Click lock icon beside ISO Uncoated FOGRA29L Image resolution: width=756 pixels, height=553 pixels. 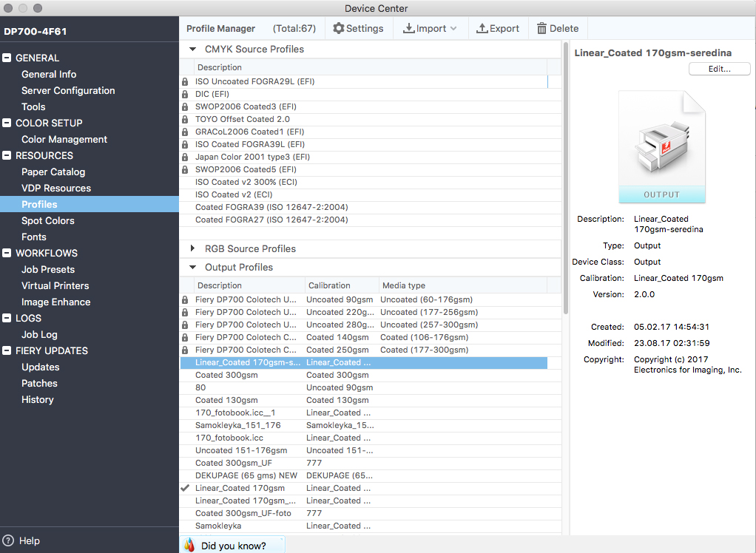point(185,81)
